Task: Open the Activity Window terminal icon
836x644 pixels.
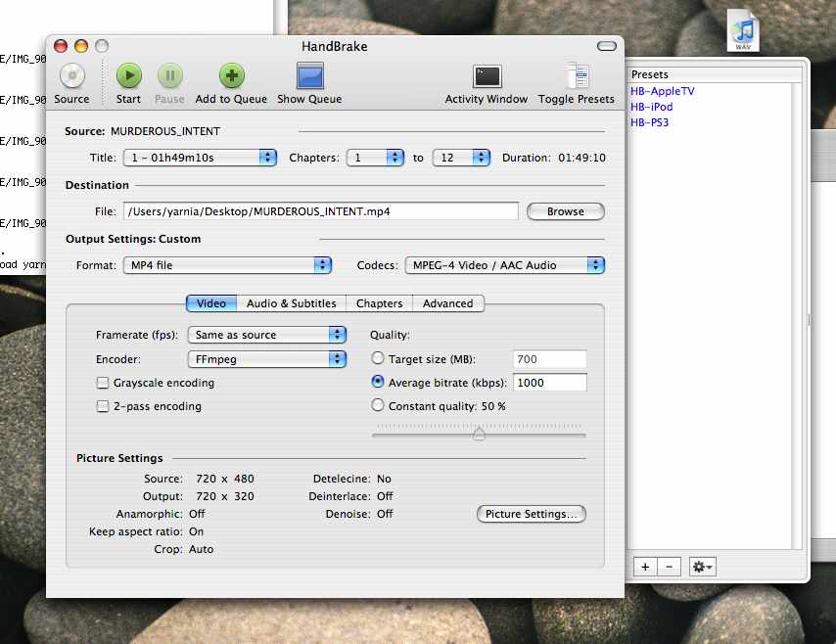Action: [x=487, y=76]
